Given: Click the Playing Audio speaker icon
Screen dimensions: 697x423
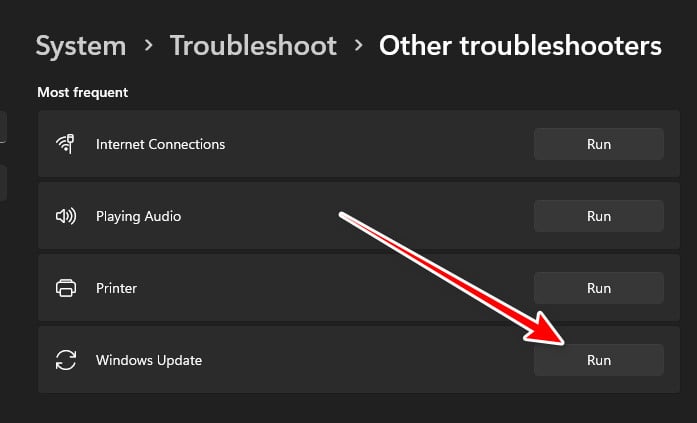Looking at the screenshot, I should click(66, 216).
